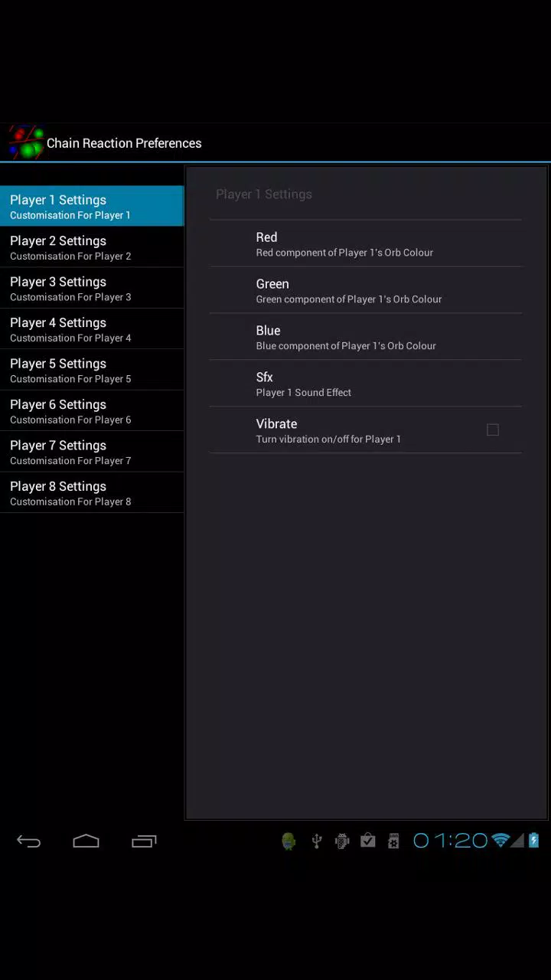
Task: Tap the Android back navigation icon
Action: (x=29, y=841)
